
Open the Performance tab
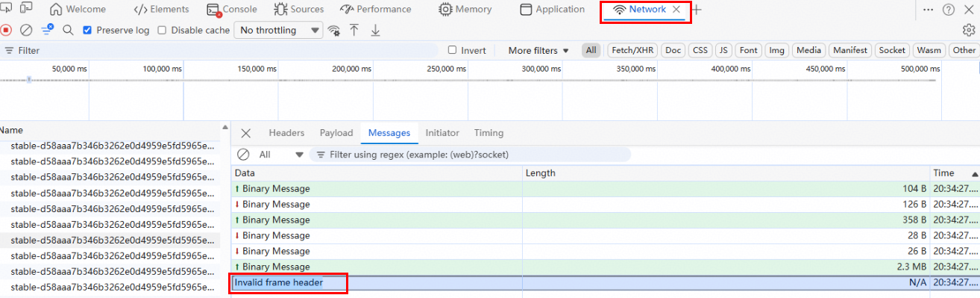(375, 10)
